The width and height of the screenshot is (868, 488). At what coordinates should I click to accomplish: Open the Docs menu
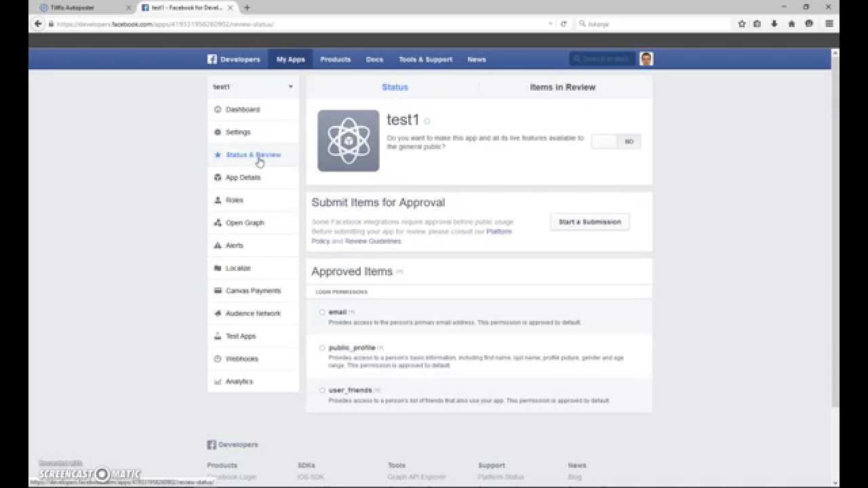click(x=374, y=60)
